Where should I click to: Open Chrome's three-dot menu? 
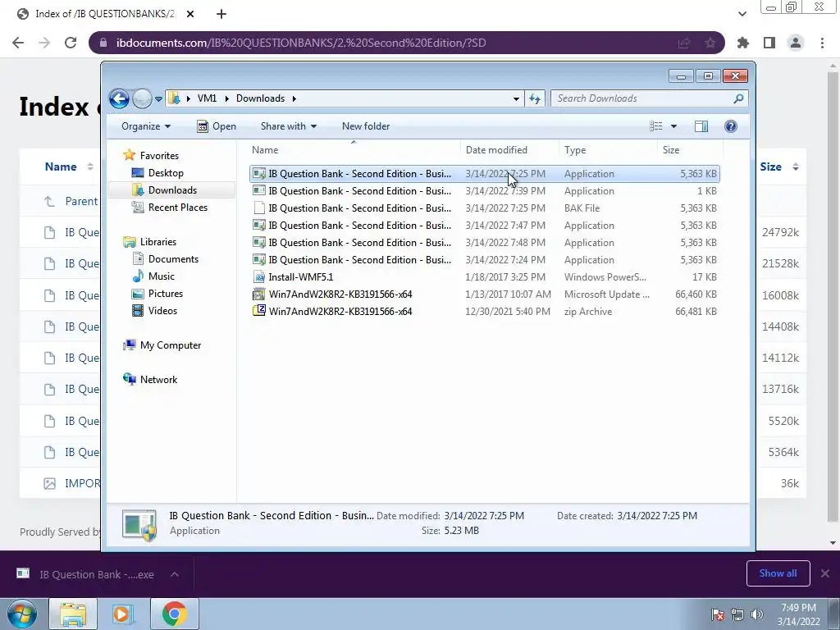tap(822, 43)
